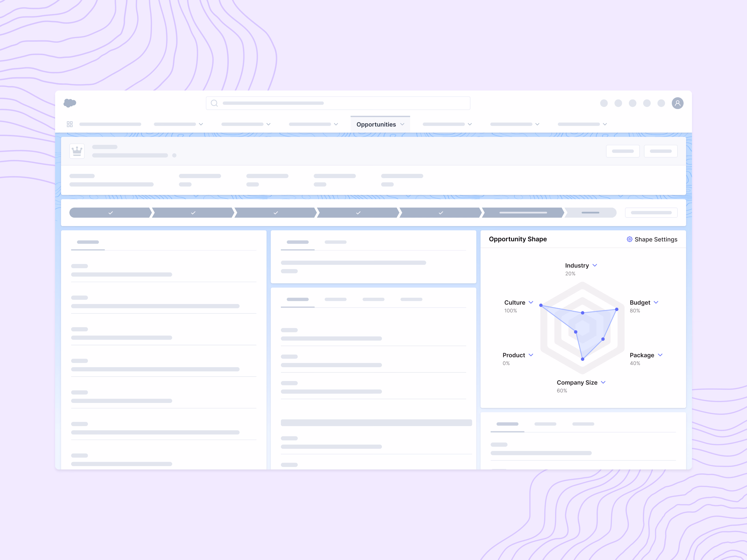Open the user avatar profile menu
This screenshot has width=747, height=560.
click(x=677, y=103)
